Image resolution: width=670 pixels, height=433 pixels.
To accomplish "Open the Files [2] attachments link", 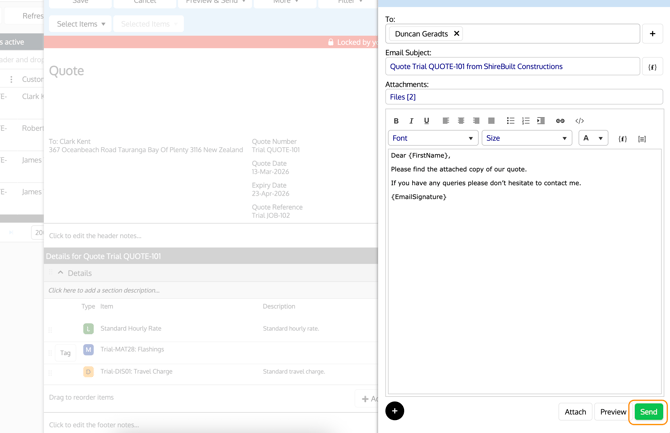I will (x=403, y=97).
